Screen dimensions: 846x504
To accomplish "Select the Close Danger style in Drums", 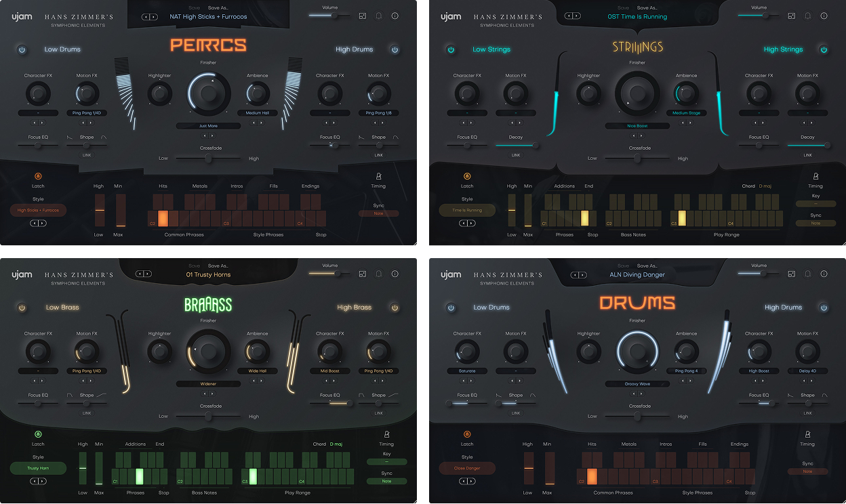I will click(467, 468).
